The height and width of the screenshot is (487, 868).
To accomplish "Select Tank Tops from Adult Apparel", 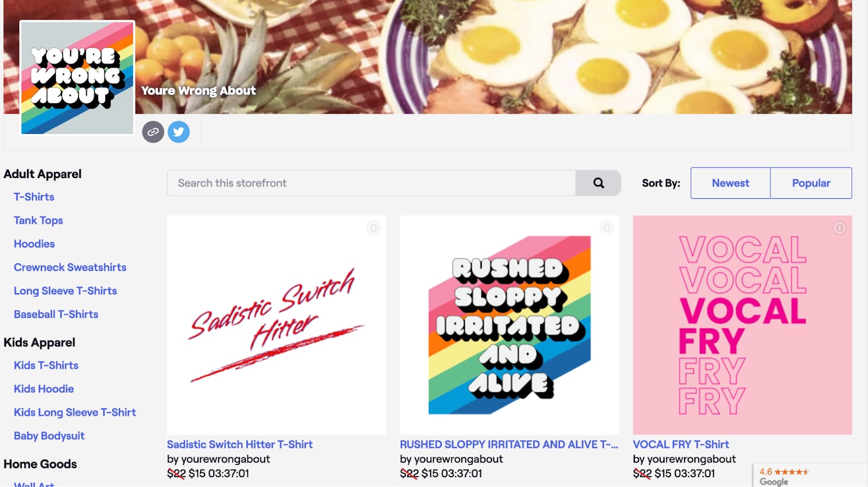I will click(39, 220).
